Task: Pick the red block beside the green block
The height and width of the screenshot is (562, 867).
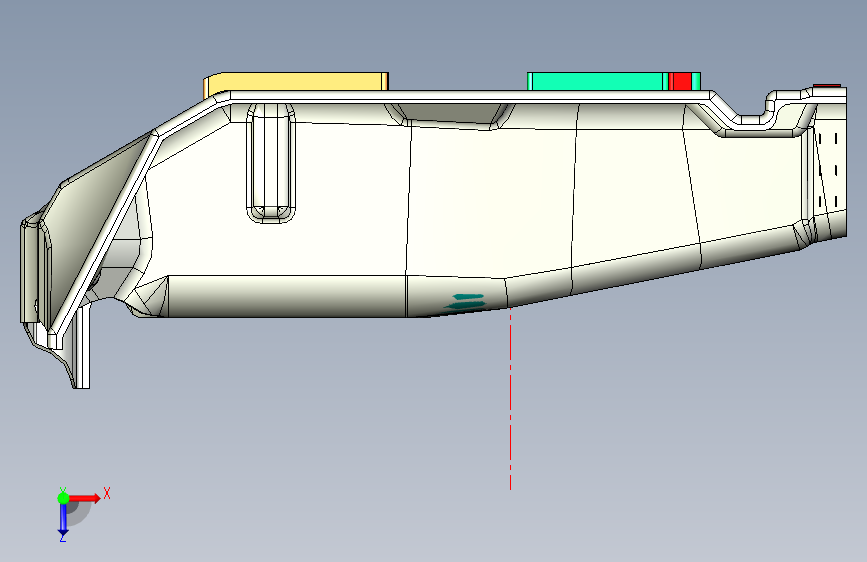Action: (680, 81)
